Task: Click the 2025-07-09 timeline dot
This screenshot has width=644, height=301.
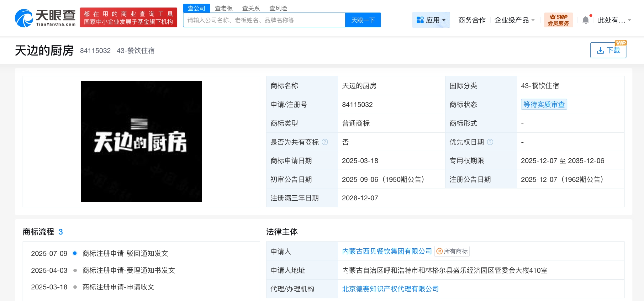Action: click(x=75, y=253)
